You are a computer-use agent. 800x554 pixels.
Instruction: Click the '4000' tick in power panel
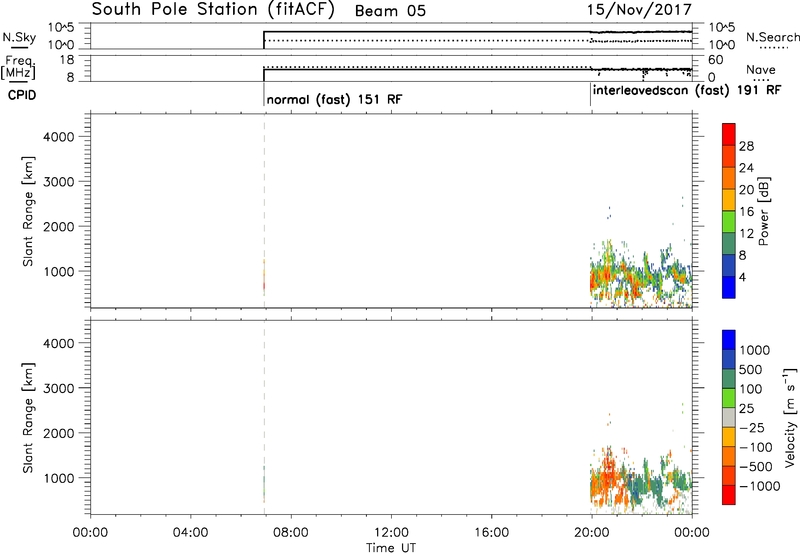click(58, 137)
